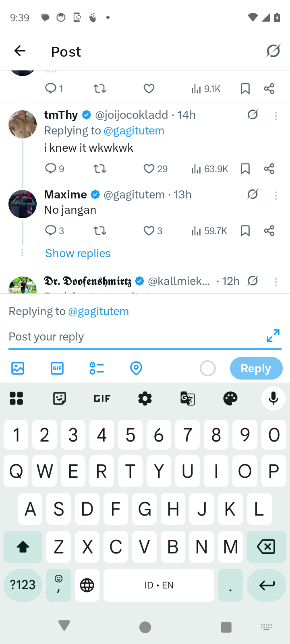
Task: Retweet tmThy's reply
Action: pyautogui.click(x=100, y=169)
